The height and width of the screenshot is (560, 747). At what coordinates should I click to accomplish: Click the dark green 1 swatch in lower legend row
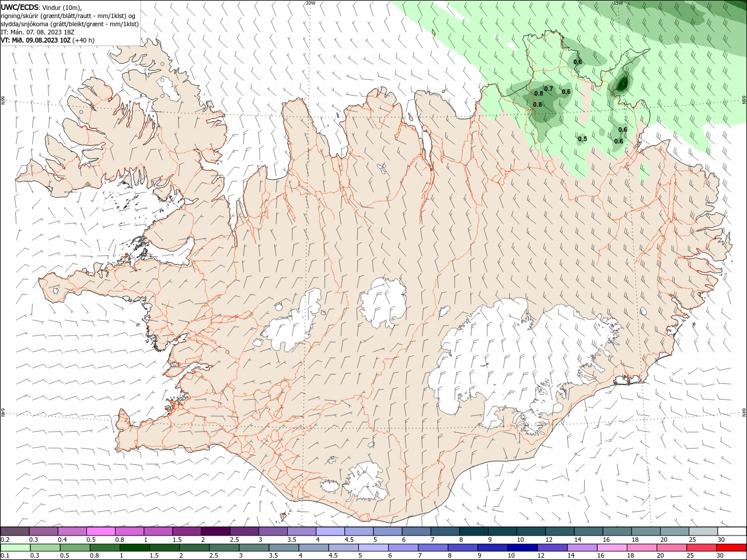pos(135,547)
